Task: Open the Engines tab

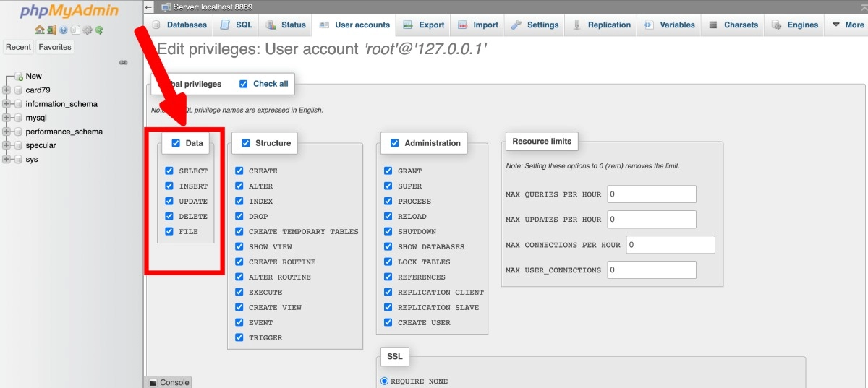Action: click(795, 25)
